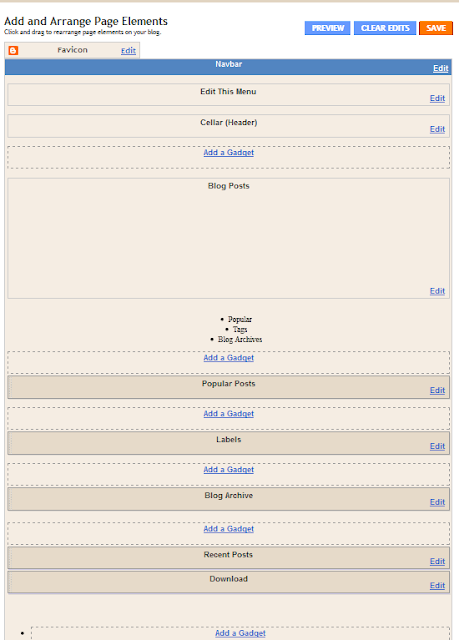This screenshot has height=640, width=459.
Task: Edit the Download gadget
Action: pos(437,585)
